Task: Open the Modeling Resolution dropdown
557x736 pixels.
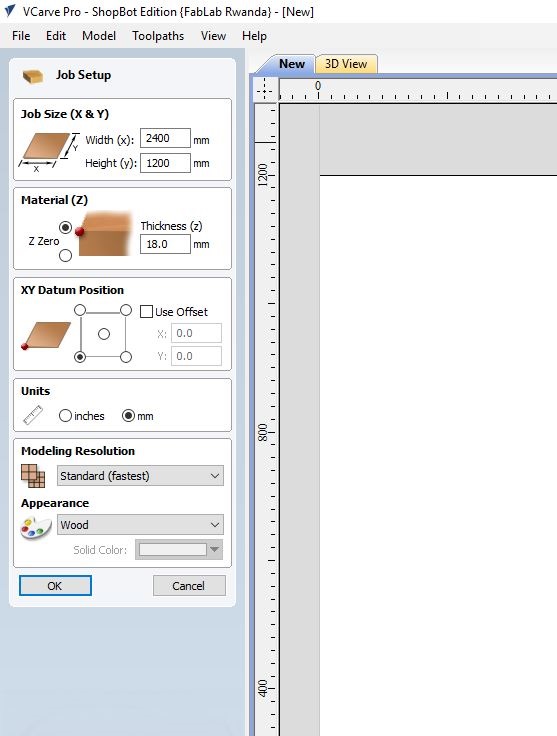Action: coord(140,475)
